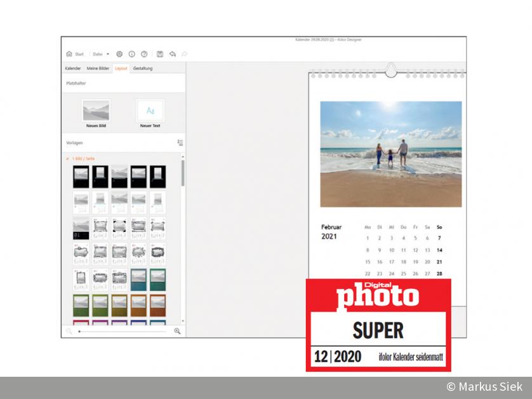Screen dimensions: 532x399
Task: Add a Neuer Text placeholder
Action: 150,114
